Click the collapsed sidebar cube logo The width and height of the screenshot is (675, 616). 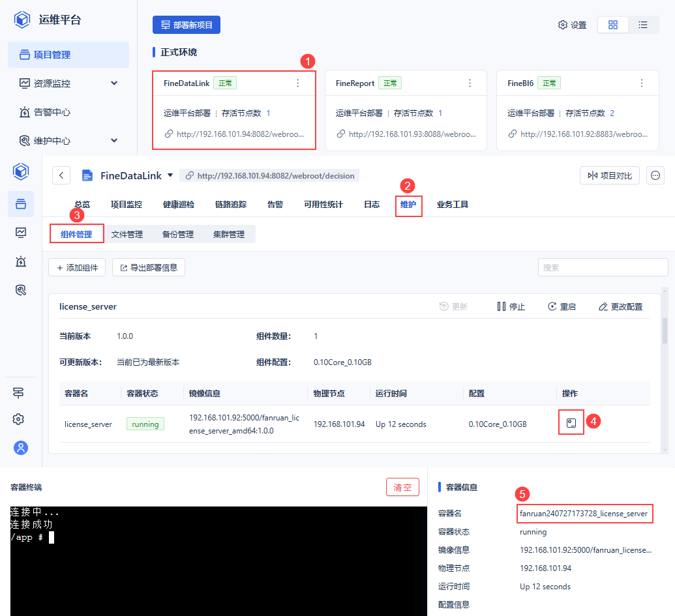[21, 171]
